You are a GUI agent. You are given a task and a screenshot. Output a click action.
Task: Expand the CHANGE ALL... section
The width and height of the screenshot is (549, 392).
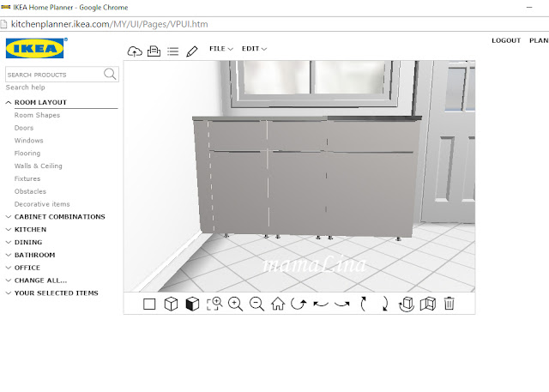36,280
